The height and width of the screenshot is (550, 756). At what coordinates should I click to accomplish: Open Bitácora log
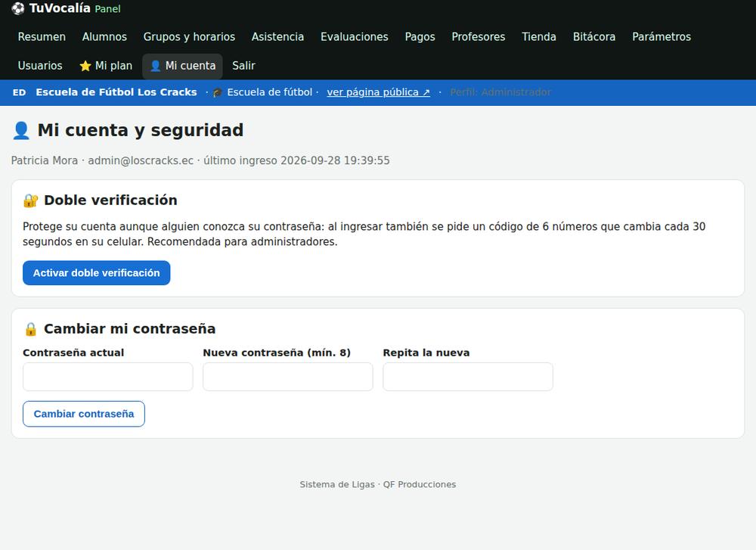pyautogui.click(x=594, y=36)
